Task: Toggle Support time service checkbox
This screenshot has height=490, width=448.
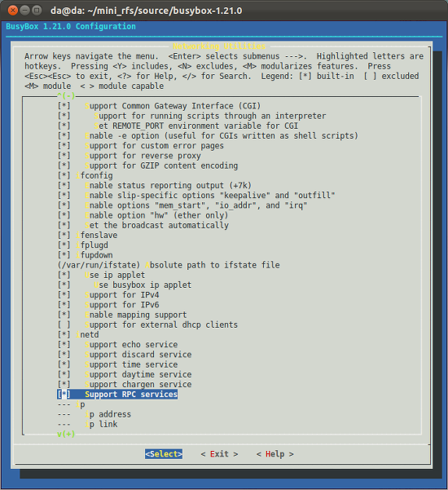Action: pos(64,364)
